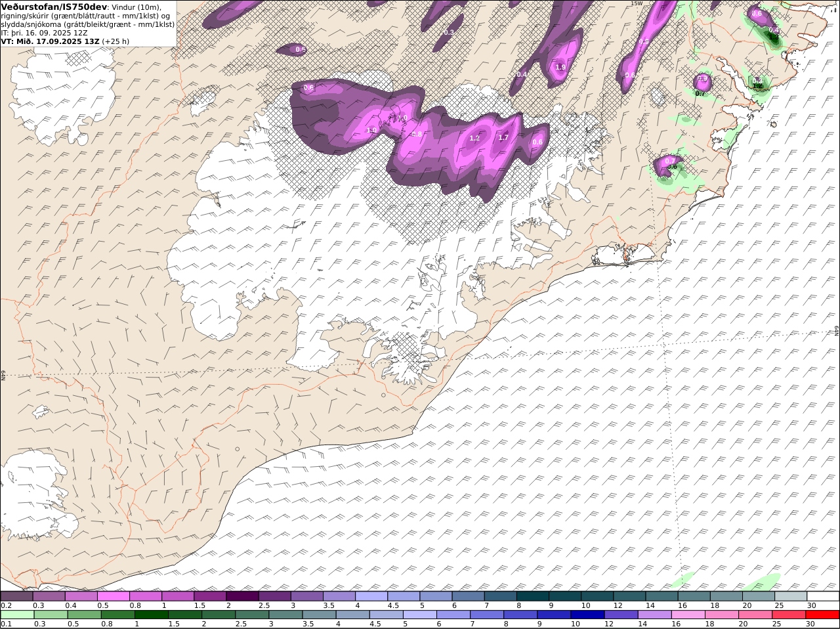Select the 0.5–0.8 bright pink swatch, upper legend
The width and height of the screenshot is (840, 629).
tap(114, 596)
